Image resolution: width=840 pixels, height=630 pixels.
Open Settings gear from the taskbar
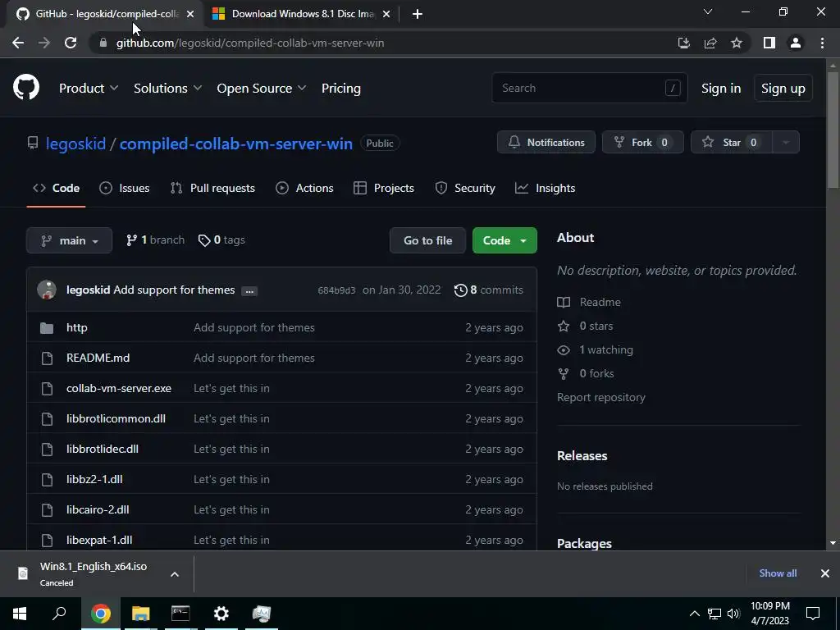pyautogui.click(x=221, y=614)
